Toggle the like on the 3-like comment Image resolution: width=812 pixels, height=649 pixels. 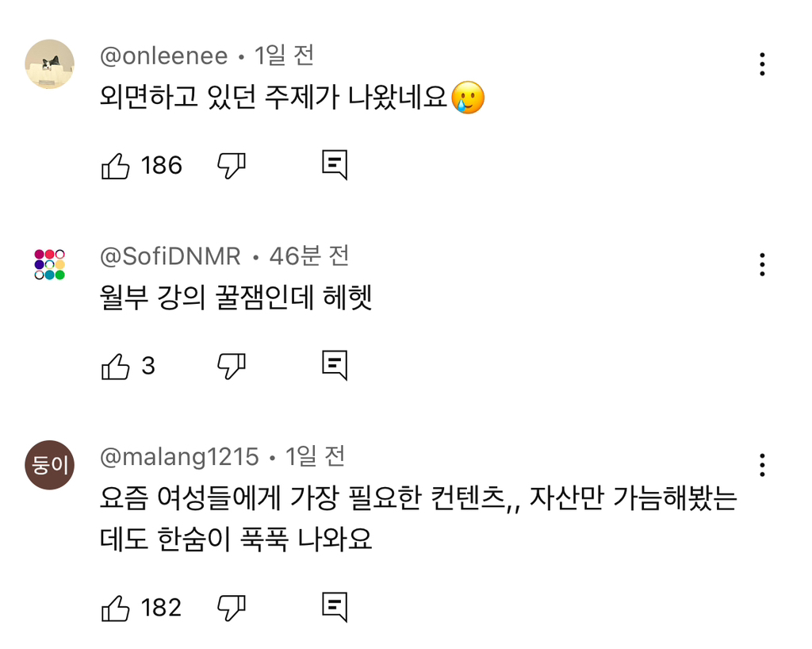pyautogui.click(x=117, y=365)
